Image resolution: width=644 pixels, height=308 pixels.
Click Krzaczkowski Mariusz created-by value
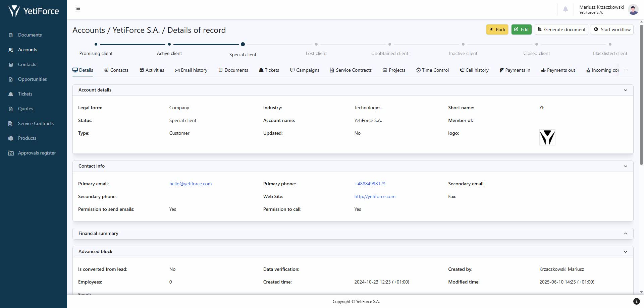(561, 269)
